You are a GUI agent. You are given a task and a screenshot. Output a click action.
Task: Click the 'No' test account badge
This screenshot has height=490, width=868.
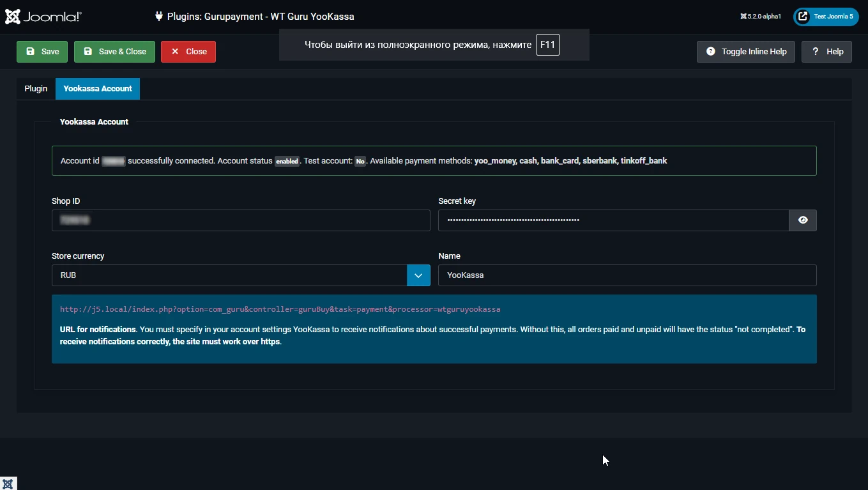360,162
